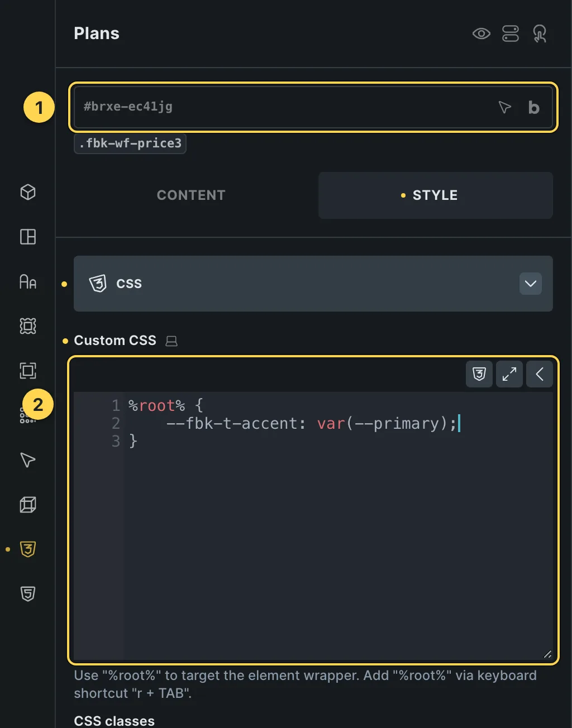Click the Plans panel title
This screenshot has height=728, width=572.
97,33
